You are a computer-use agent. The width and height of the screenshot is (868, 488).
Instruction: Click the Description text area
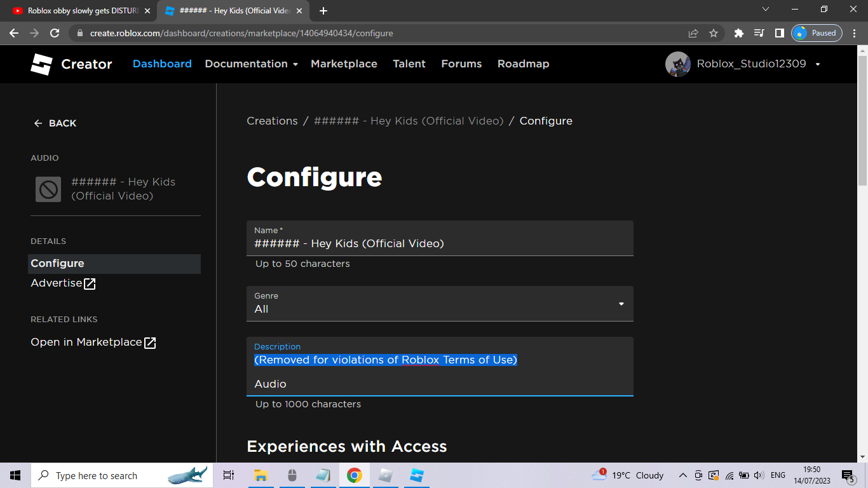440,367
